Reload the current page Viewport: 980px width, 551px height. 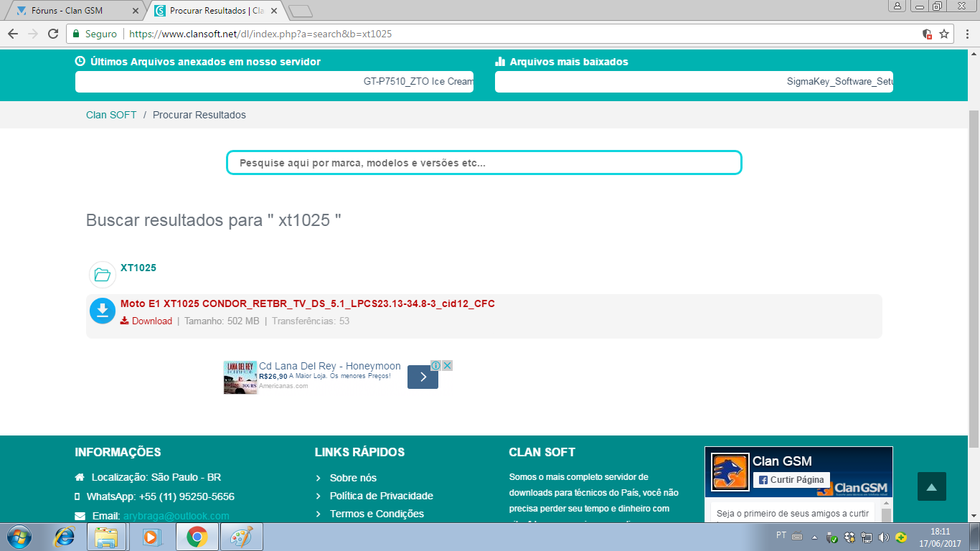(x=53, y=34)
